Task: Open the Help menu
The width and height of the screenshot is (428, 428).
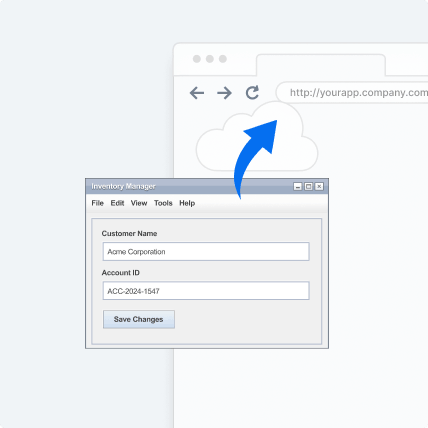Action: tap(187, 203)
